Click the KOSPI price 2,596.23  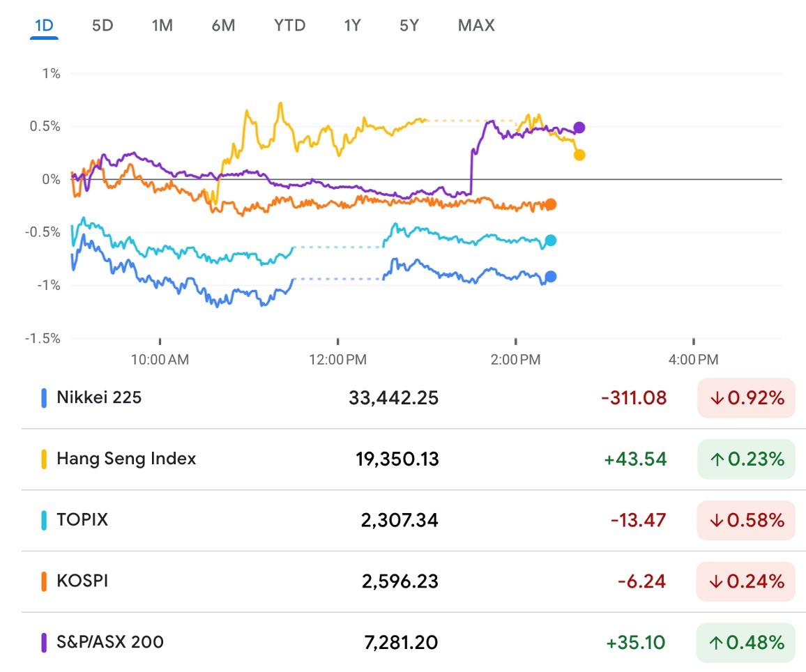tap(400, 581)
